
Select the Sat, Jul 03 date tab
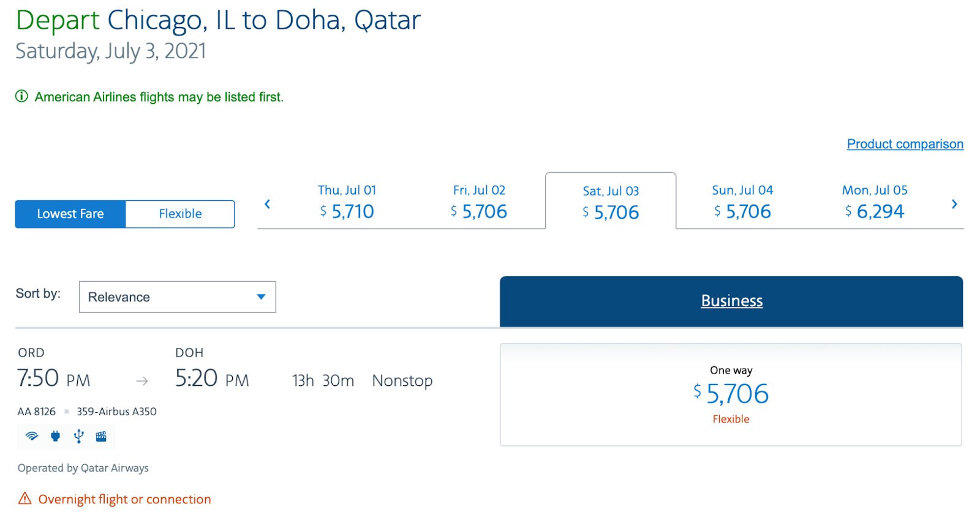coord(611,202)
